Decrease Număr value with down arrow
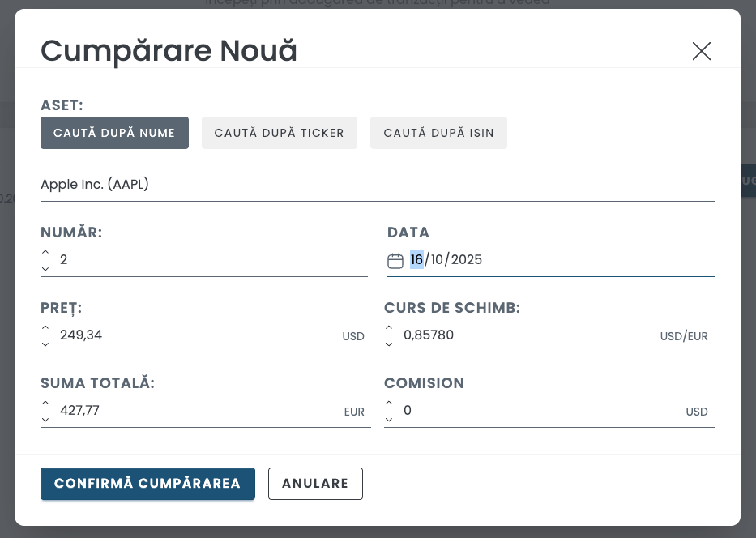Viewport: 756px width, 538px height. (x=45, y=268)
